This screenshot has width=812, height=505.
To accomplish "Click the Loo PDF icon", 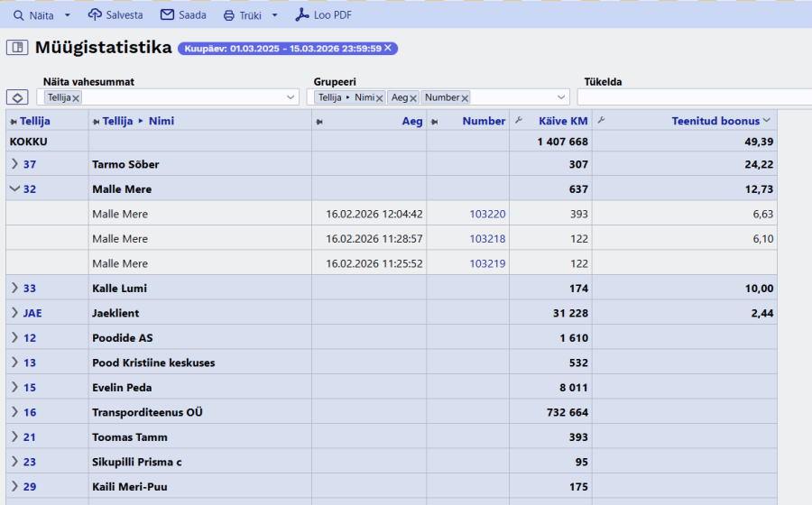I will 302,15.
